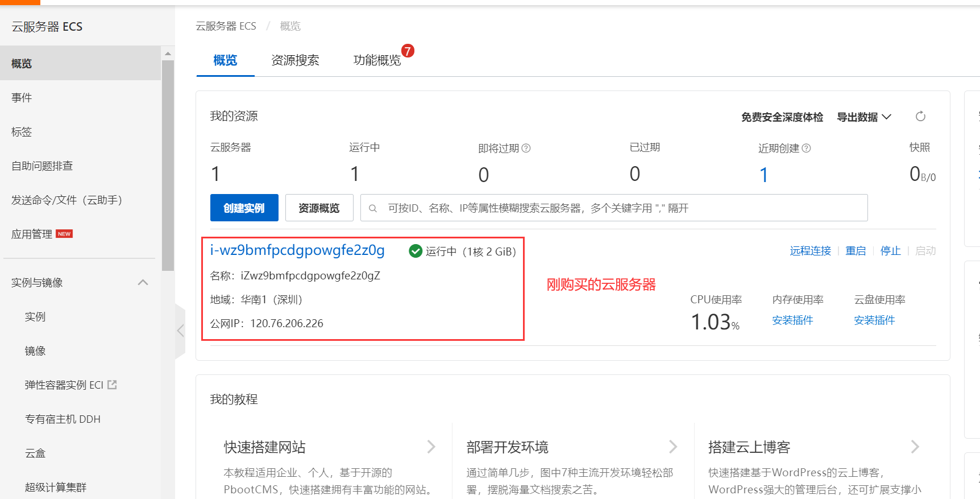Focus the cloud server search input field
Viewport: 980px width, 499px height.
tap(614, 208)
